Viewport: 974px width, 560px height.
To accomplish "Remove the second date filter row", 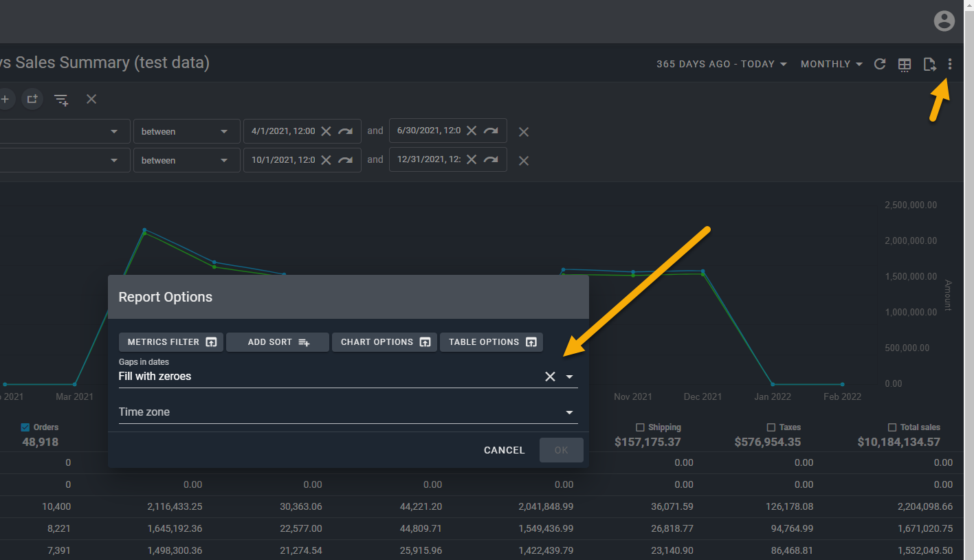I will (524, 161).
